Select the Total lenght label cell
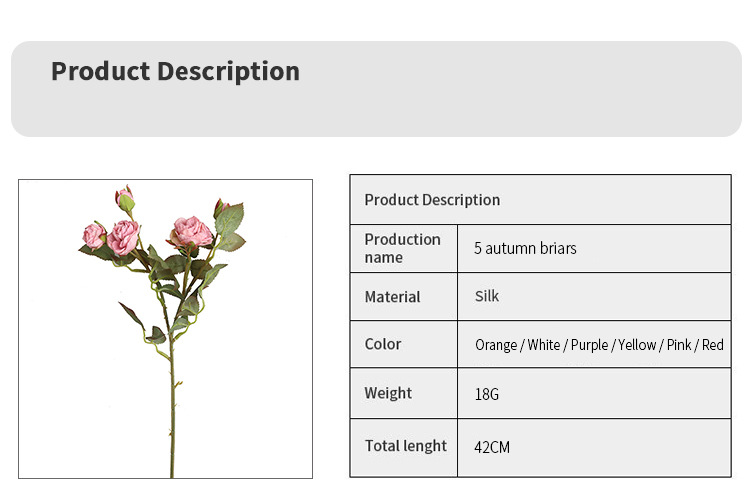The width and height of the screenshot is (750, 499). pos(405,446)
